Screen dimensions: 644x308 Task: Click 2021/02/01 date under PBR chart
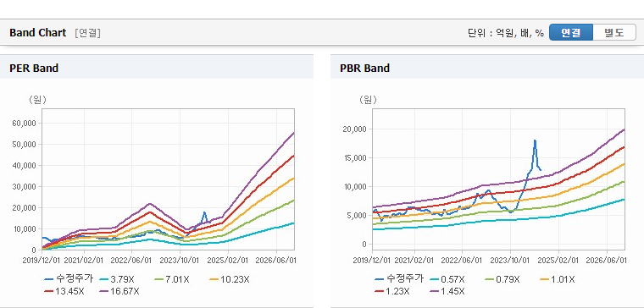[414, 261]
